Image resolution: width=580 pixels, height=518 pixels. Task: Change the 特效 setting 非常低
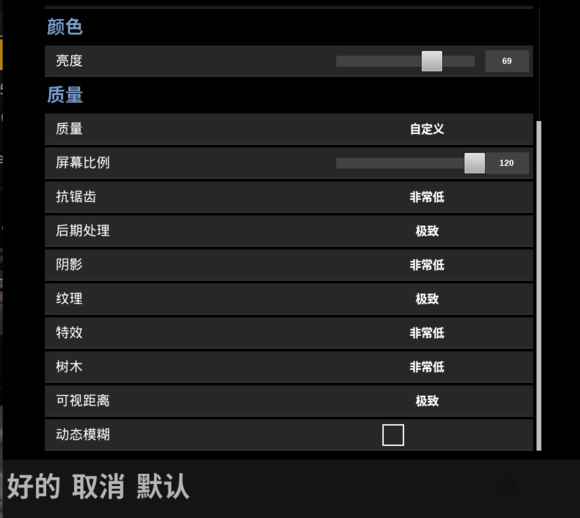click(426, 333)
